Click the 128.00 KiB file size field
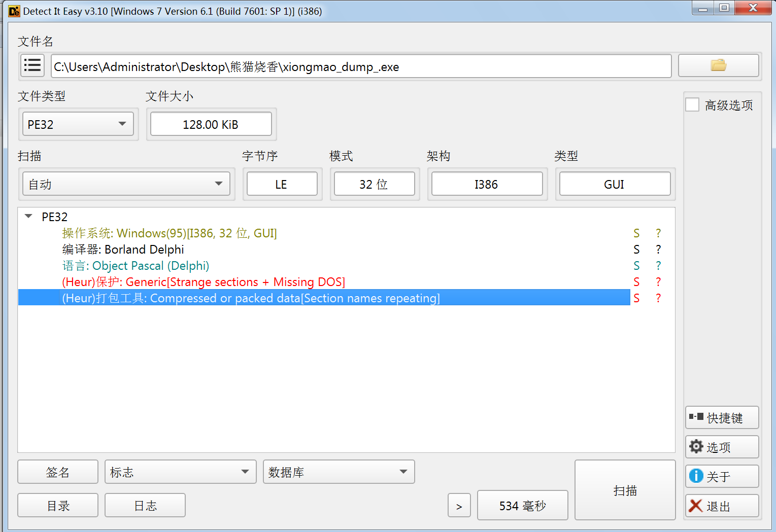The image size is (776, 532). (211, 124)
